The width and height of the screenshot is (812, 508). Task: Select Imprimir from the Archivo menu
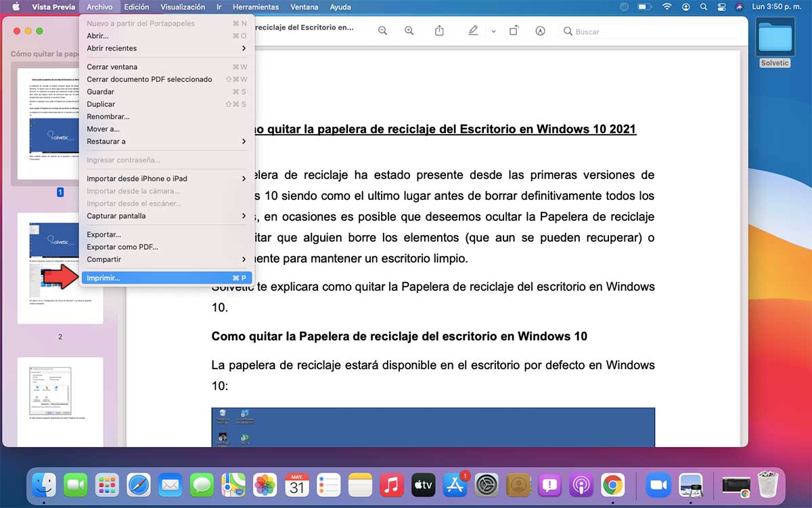click(x=135, y=277)
